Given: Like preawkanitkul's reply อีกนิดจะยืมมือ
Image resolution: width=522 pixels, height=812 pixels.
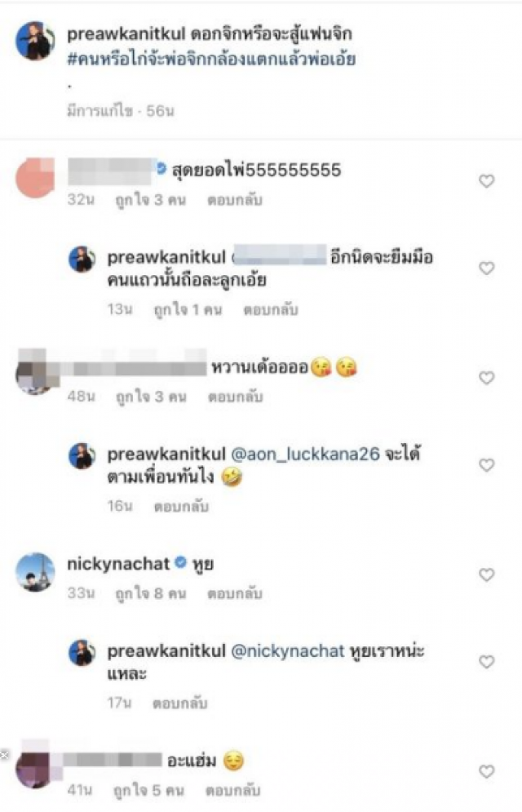Looking at the screenshot, I should pyautogui.click(x=486, y=268).
